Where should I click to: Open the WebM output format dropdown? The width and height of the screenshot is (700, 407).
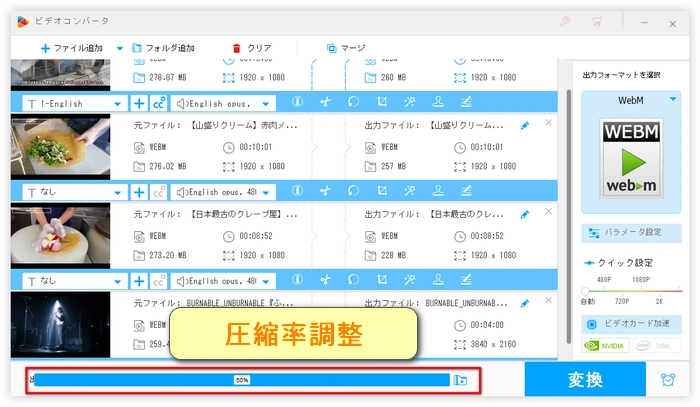[674, 99]
